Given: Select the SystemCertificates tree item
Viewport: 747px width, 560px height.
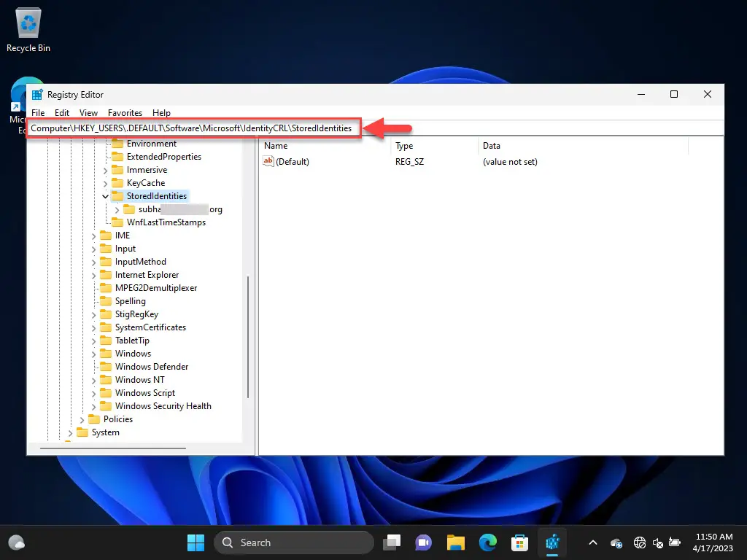Looking at the screenshot, I should [150, 327].
